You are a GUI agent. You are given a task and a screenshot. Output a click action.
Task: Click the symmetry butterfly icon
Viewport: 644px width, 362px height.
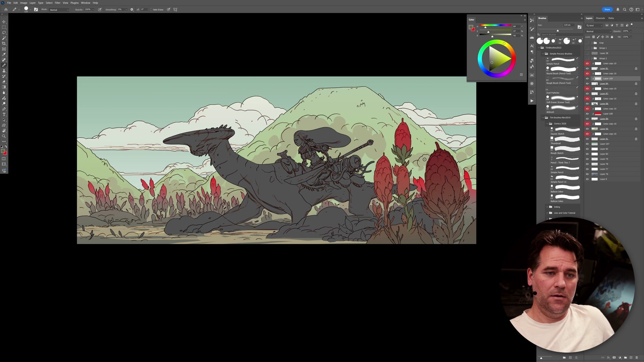[x=175, y=9]
